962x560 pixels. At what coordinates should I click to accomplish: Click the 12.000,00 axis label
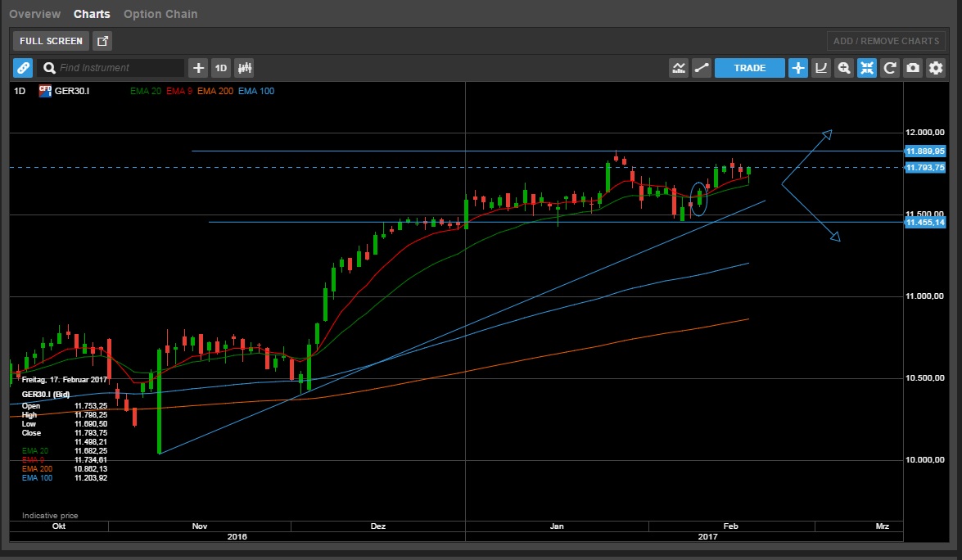pyautogui.click(x=924, y=133)
